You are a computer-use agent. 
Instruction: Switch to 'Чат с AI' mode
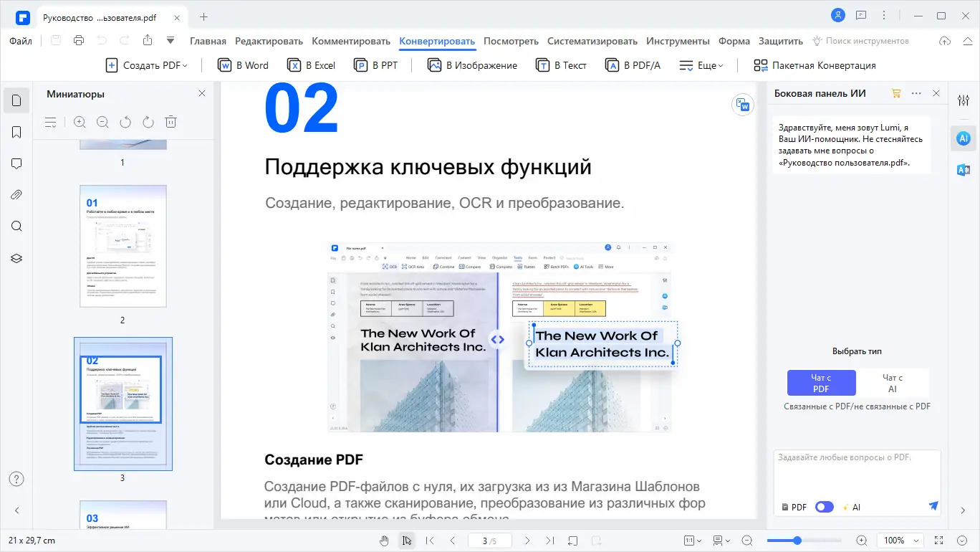[893, 382]
